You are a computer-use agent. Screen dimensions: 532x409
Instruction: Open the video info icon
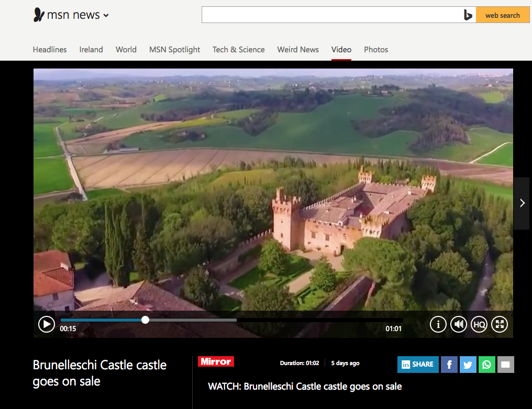pyautogui.click(x=438, y=324)
